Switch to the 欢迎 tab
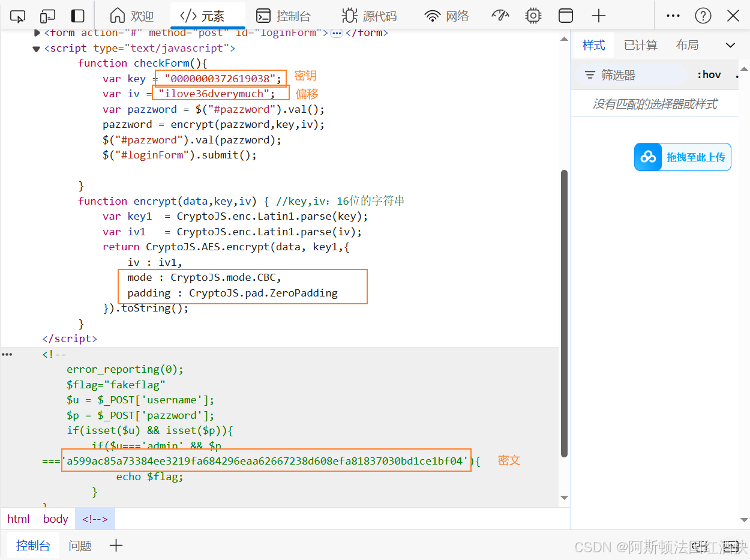The width and height of the screenshot is (750, 560). click(x=133, y=16)
